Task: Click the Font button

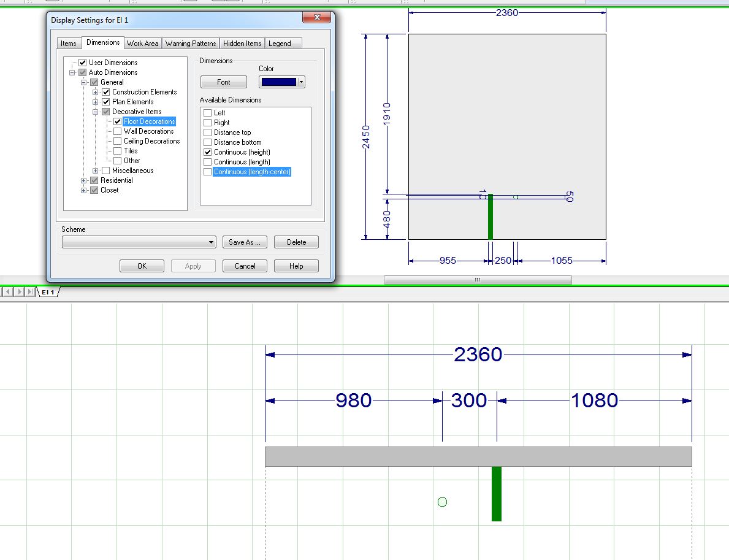Action: coord(224,82)
